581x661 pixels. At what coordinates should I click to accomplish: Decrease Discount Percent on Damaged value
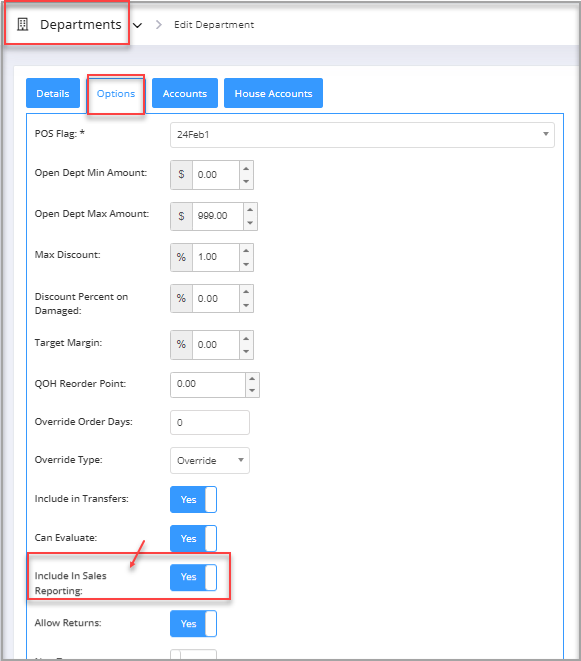tap(246, 305)
